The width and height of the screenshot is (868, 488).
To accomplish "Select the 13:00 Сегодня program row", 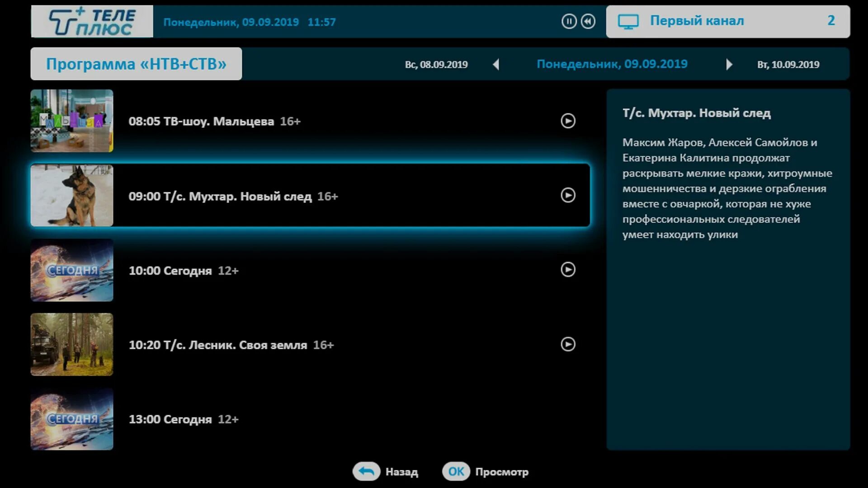I will (x=310, y=419).
